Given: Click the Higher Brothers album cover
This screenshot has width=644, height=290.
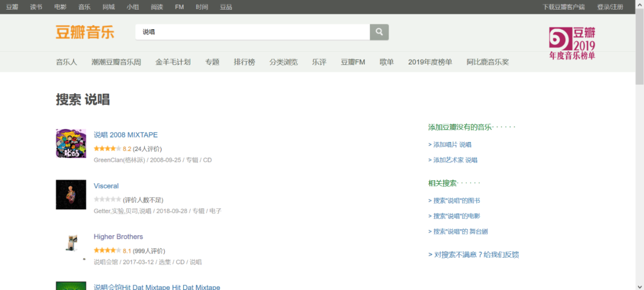Looking at the screenshot, I should click(x=70, y=245).
